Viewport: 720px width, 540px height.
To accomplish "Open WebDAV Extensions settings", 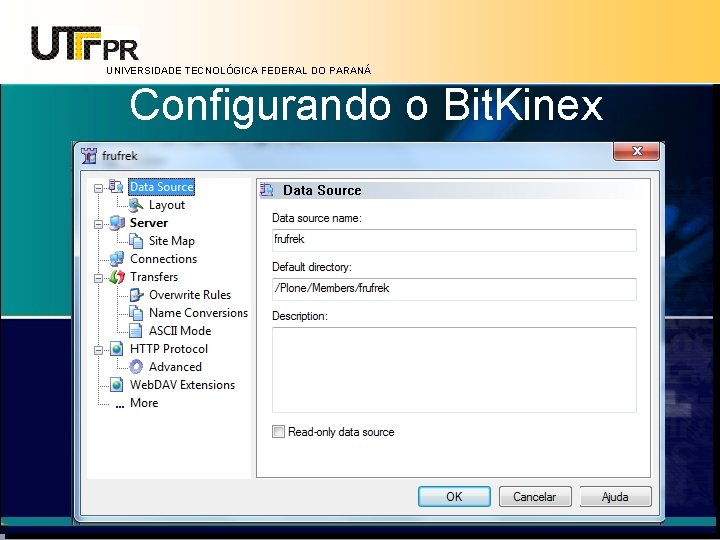I will pos(182,385).
